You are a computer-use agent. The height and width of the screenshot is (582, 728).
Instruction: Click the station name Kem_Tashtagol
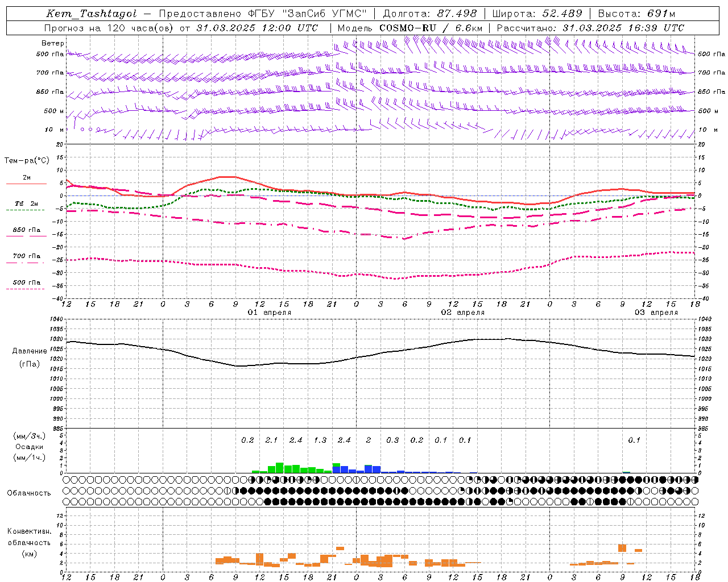[92, 14]
